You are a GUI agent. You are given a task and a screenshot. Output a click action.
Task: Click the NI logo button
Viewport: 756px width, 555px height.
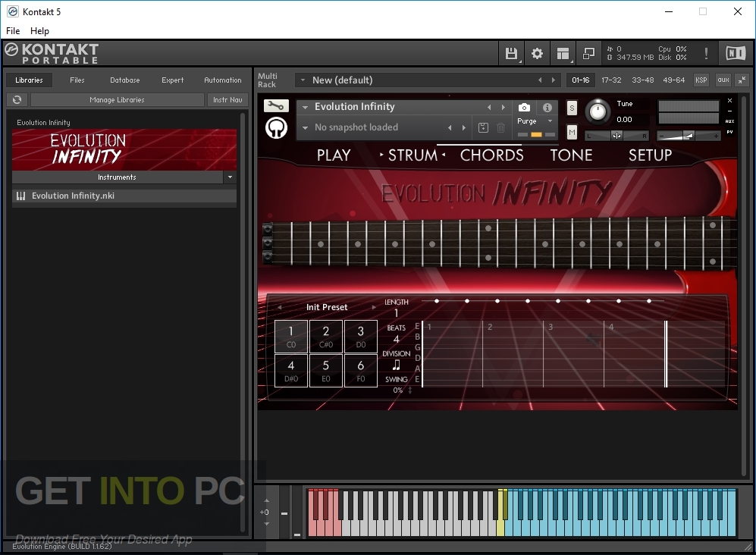[x=736, y=53]
